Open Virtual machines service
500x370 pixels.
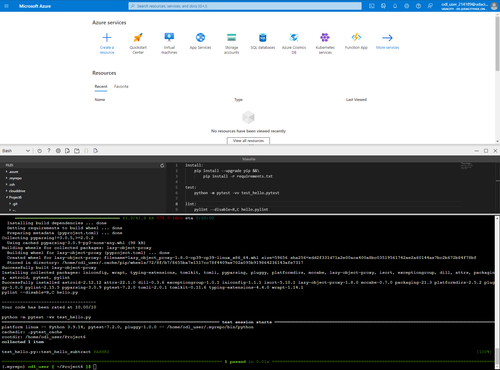[169, 37]
